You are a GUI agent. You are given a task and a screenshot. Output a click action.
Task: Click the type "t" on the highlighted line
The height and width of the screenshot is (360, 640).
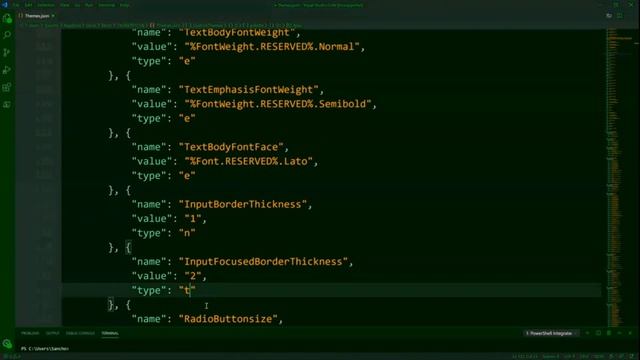pyautogui.click(x=187, y=290)
